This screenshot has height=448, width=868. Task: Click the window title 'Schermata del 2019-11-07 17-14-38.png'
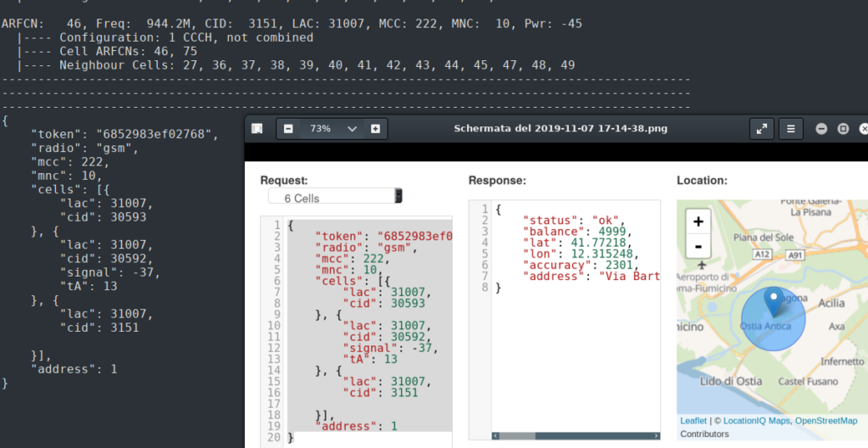pyautogui.click(x=560, y=129)
